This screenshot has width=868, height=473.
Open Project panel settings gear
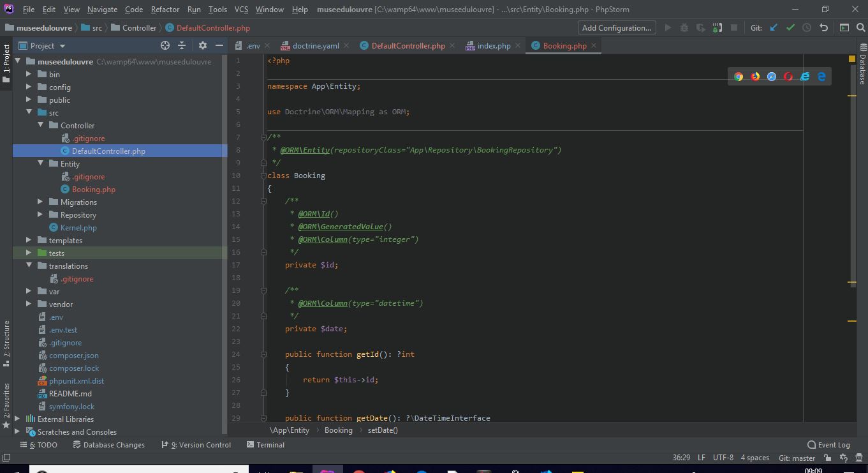(x=203, y=45)
